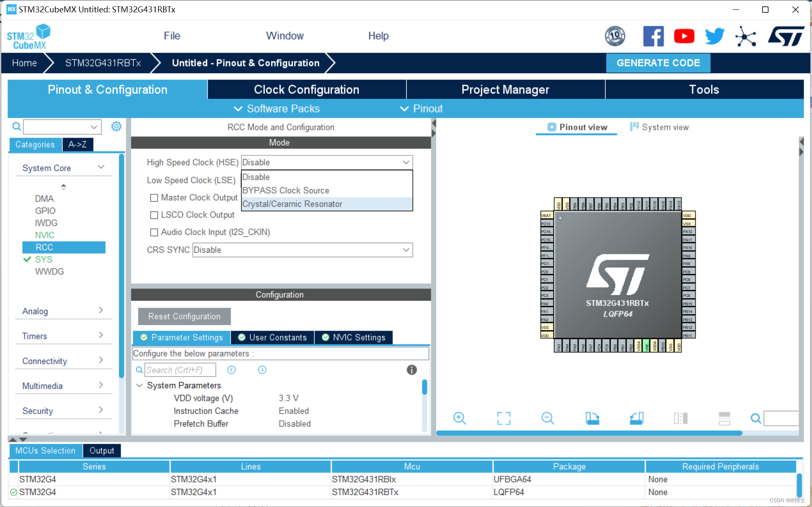Enable Audio Clock Input (I2S_CKIN) checkbox

154,232
